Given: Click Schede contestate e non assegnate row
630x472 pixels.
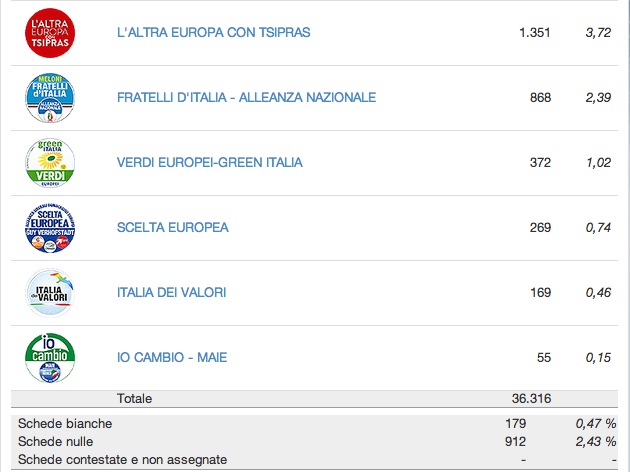Looking at the screenshot, I should [314, 460].
